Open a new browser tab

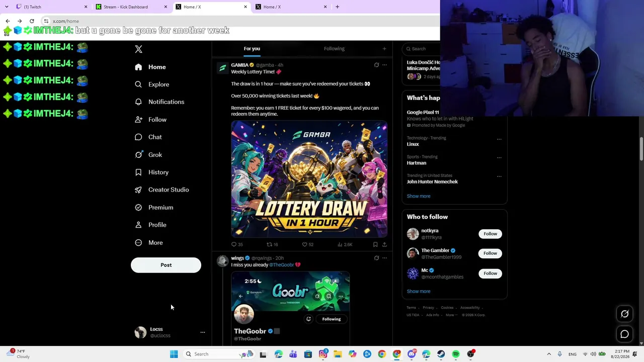click(338, 7)
